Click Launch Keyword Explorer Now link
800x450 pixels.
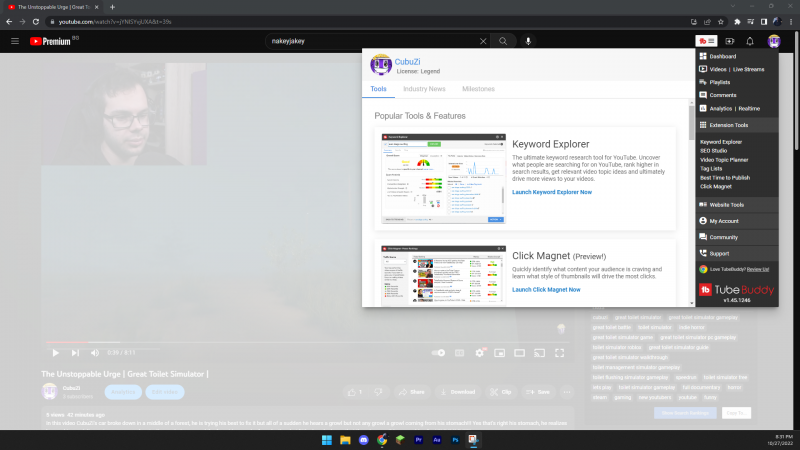coord(551,191)
